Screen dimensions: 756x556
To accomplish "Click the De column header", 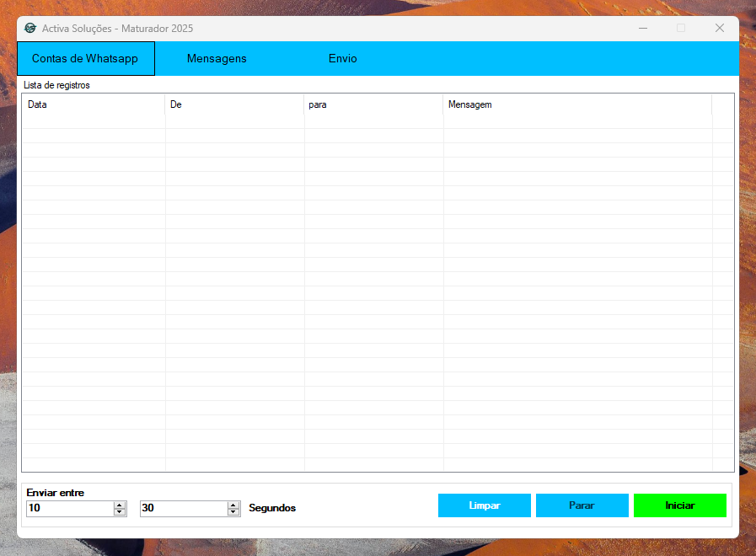I will [234, 104].
